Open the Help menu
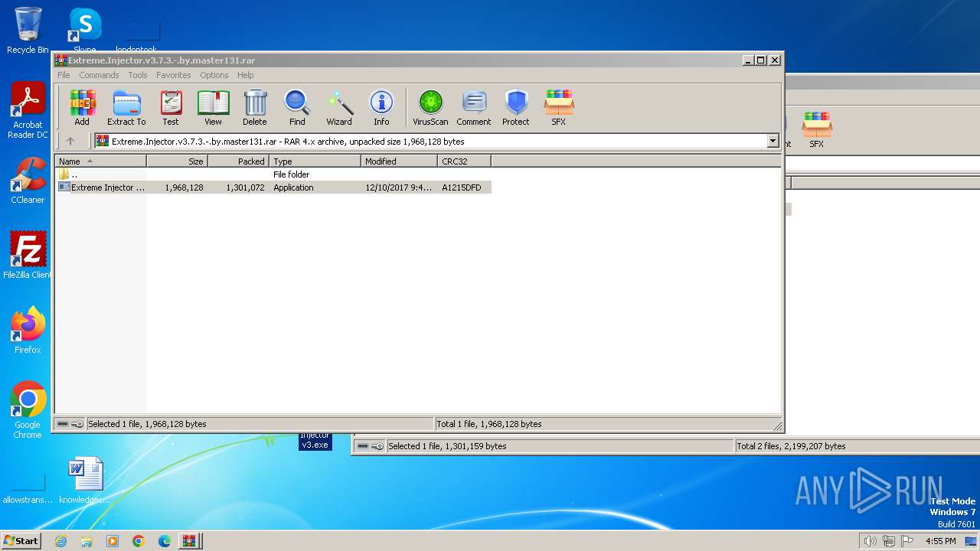This screenshot has height=551, width=980. 245,75
